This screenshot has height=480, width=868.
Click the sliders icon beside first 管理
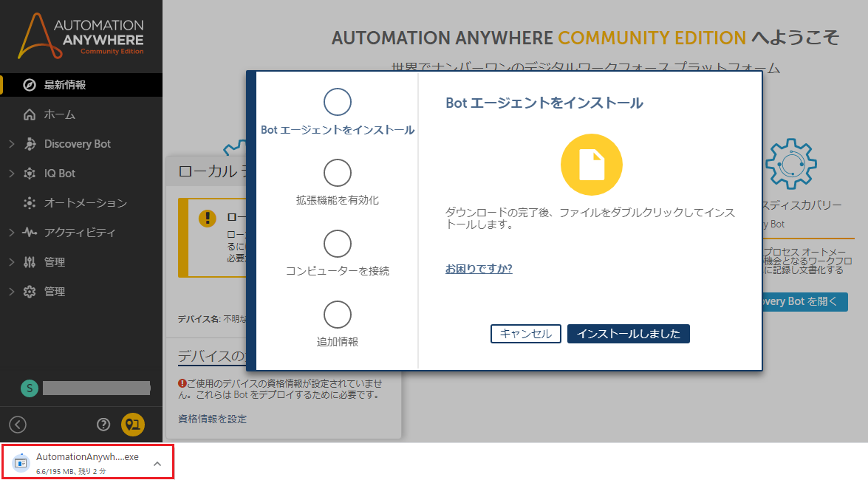tap(30, 262)
